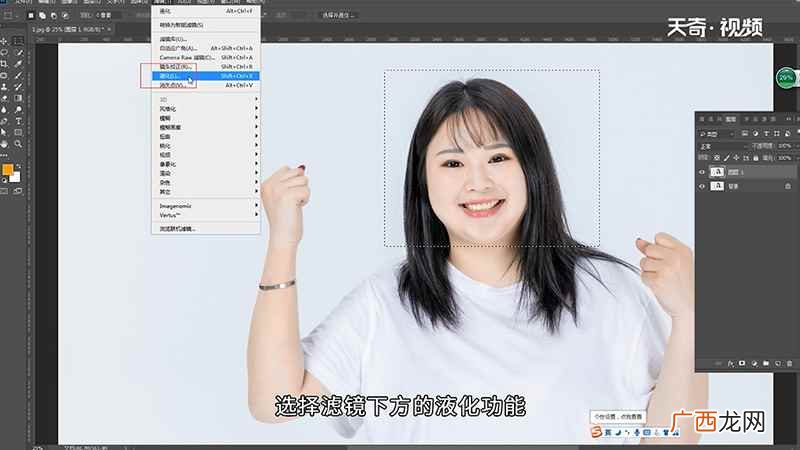Select the Hand tool
Screen dimensions: 800x450
[4, 144]
